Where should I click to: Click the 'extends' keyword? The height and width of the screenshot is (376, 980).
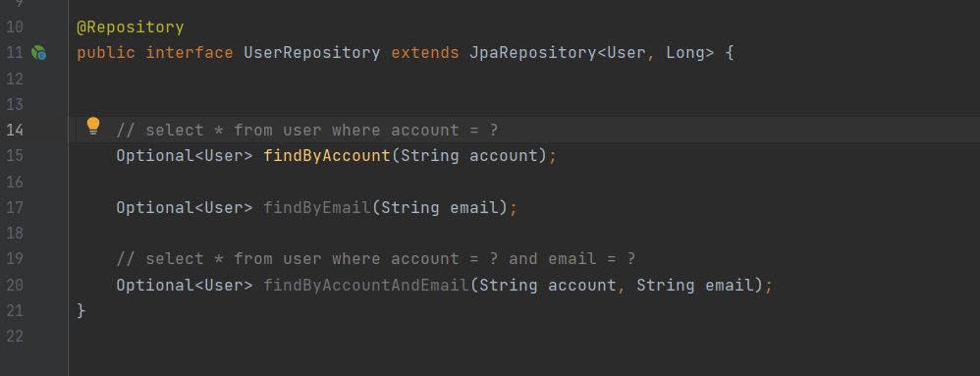425,53
